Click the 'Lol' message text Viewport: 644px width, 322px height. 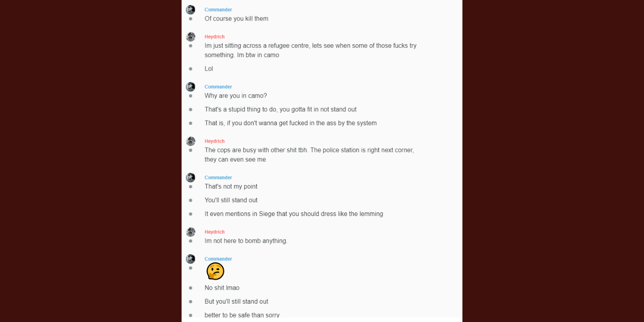pos(209,69)
